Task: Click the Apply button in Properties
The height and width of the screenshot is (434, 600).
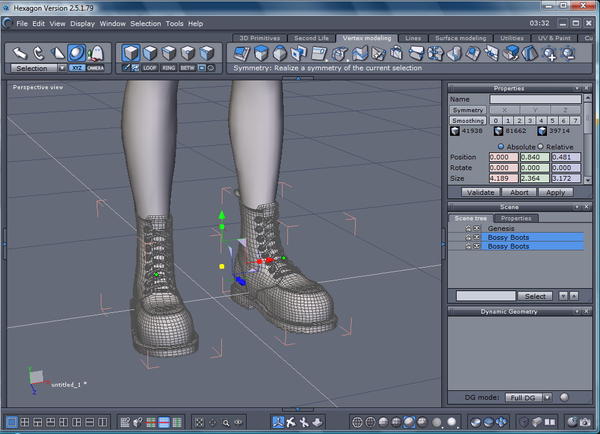Action: tap(555, 191)
